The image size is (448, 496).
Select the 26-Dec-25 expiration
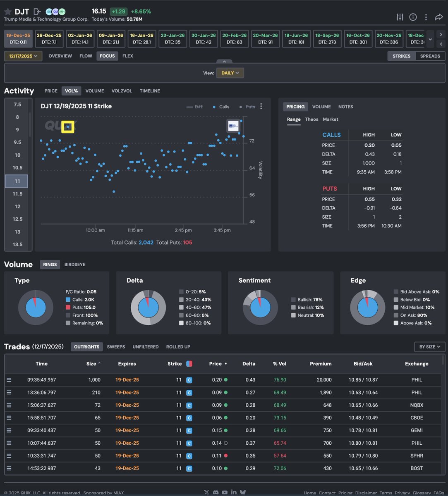pos(49,39)
